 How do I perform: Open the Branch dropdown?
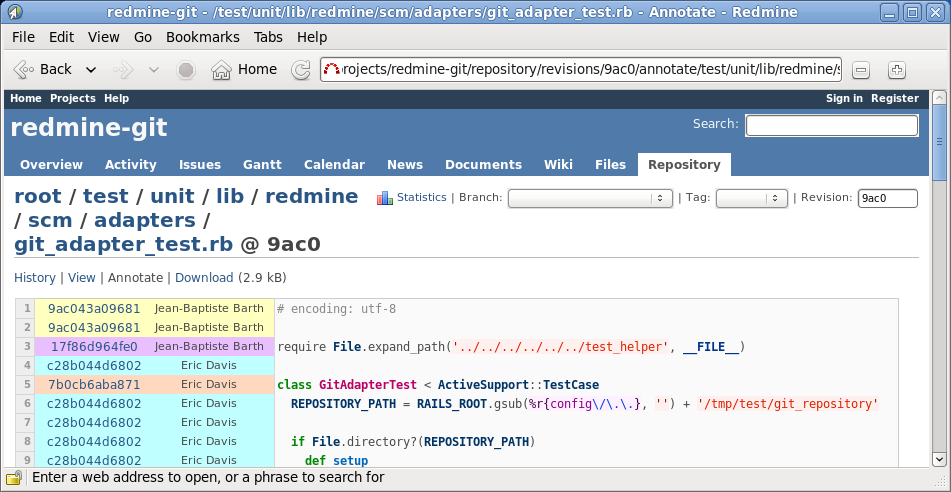tap(590, 198)
